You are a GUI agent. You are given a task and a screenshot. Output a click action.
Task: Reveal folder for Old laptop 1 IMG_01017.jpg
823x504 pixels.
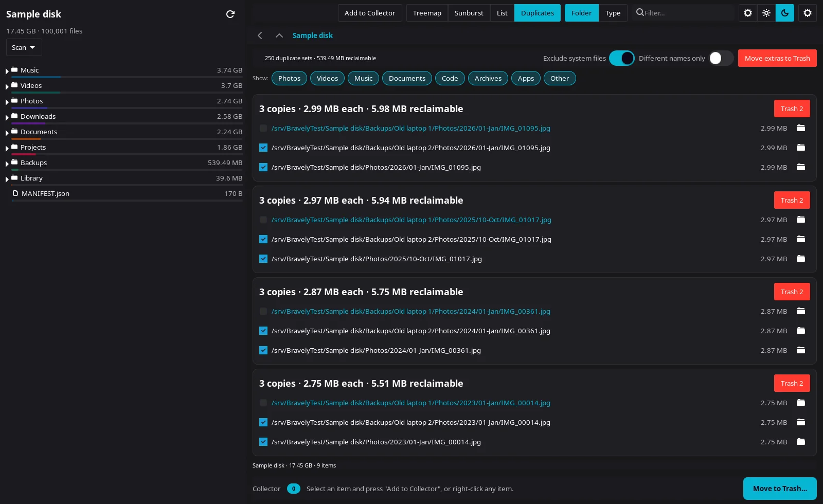pyautogui.click(x=801, y=220)
